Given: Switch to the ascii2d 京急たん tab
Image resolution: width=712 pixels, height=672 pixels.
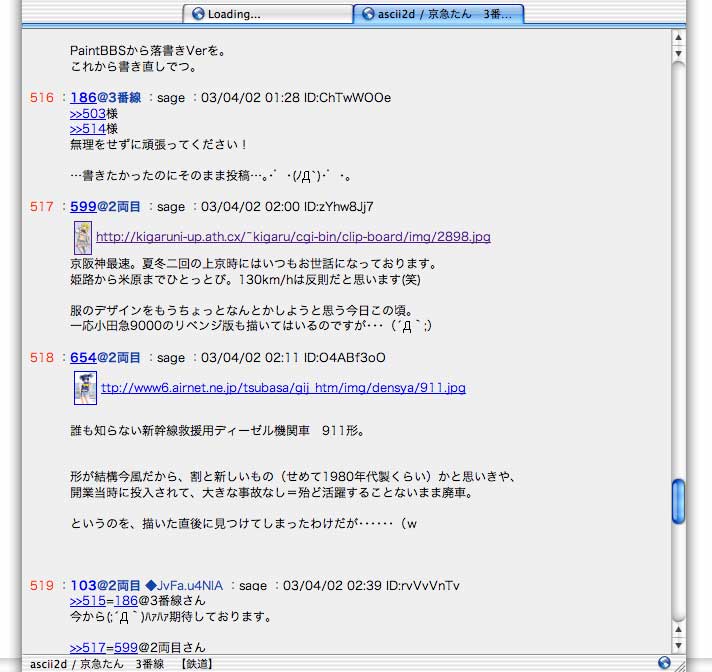Looking at the screenshot, I should 439,14.
